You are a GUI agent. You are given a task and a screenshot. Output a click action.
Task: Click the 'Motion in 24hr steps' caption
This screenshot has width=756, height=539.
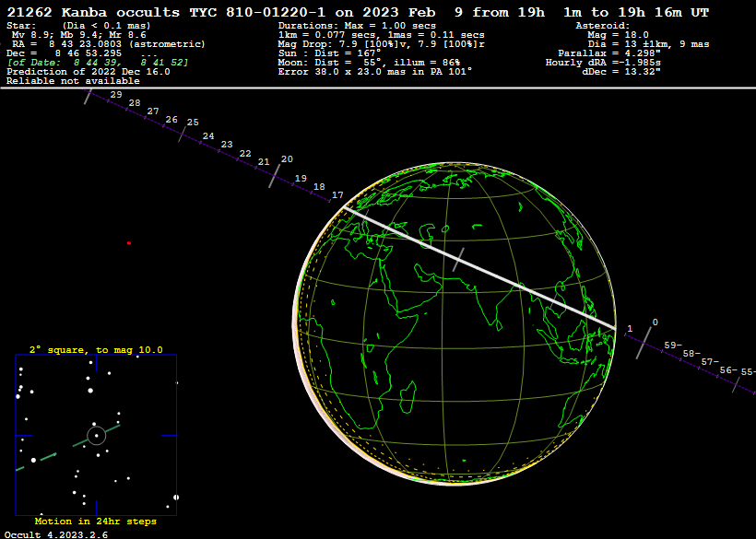point(96,521)
